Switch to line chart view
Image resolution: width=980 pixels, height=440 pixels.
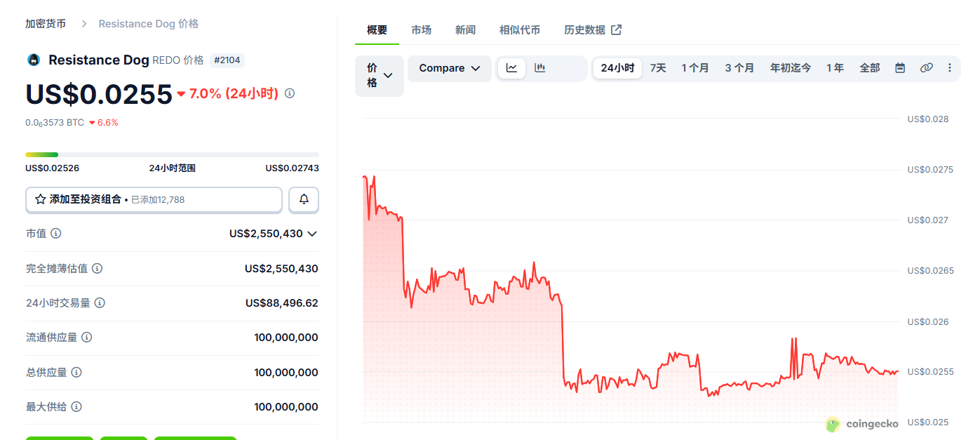pos(511,68)
